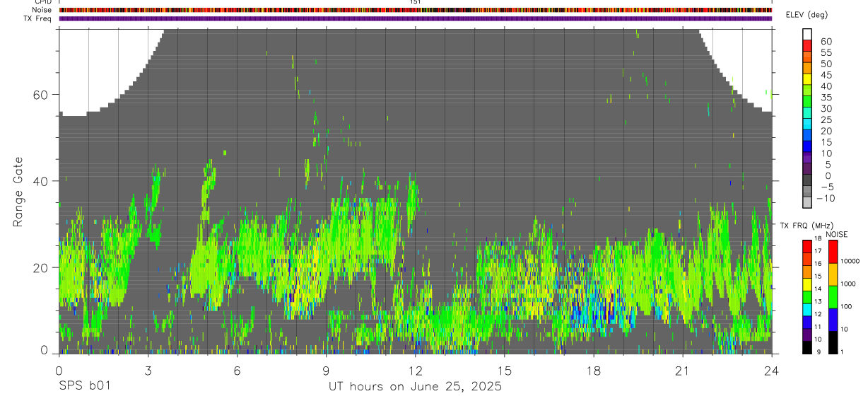The height and width of the screenshot is (401, 868).
Task: Click x-axis tick label '3'
Action: (148, 370)
